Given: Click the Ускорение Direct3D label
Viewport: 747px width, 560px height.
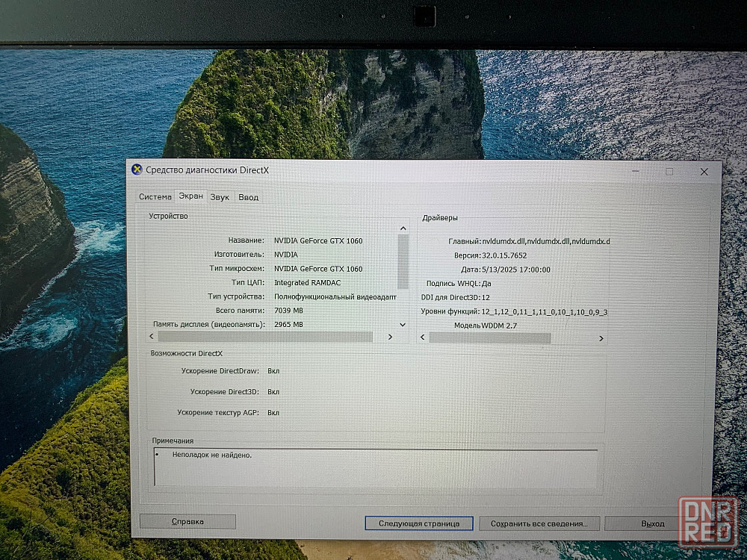Looking at the screenshot, I should click(225, 392).
